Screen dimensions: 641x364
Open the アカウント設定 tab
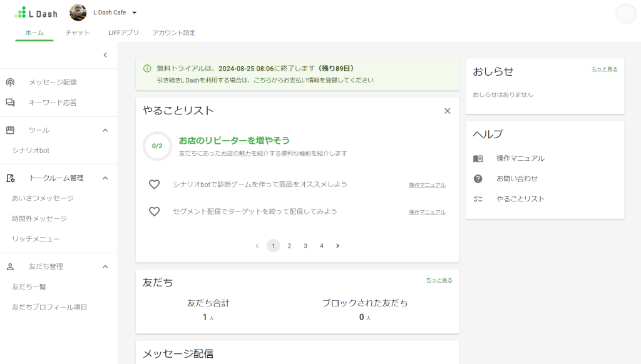173,33
